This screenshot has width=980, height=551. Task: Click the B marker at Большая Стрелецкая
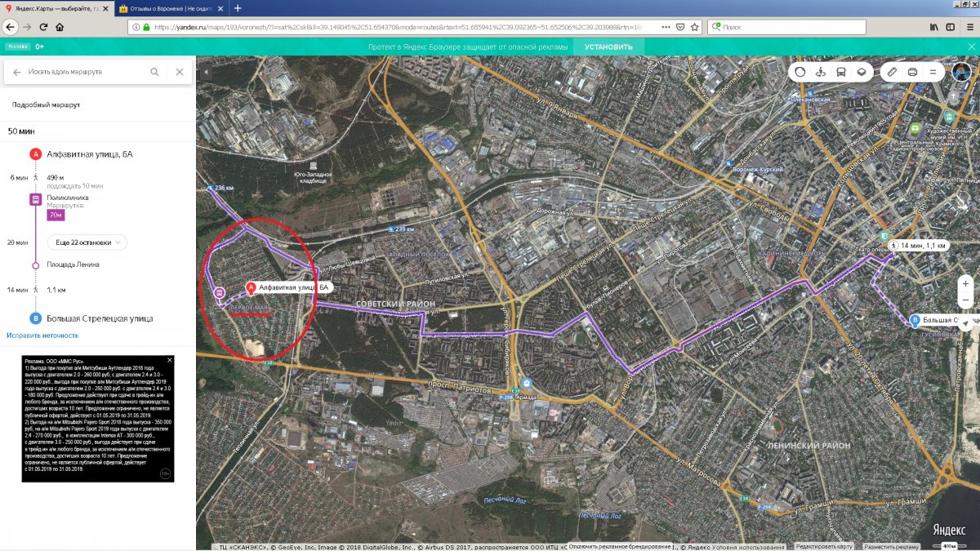(915, 321)
